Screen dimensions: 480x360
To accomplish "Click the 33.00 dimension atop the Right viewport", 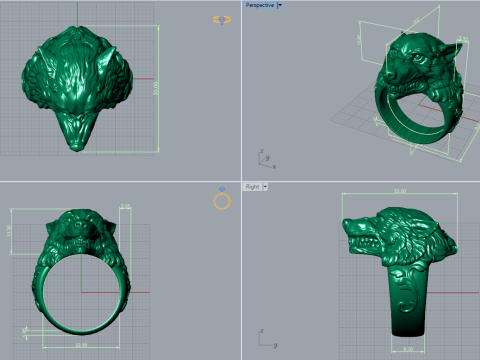I will [x=400, y=191].
